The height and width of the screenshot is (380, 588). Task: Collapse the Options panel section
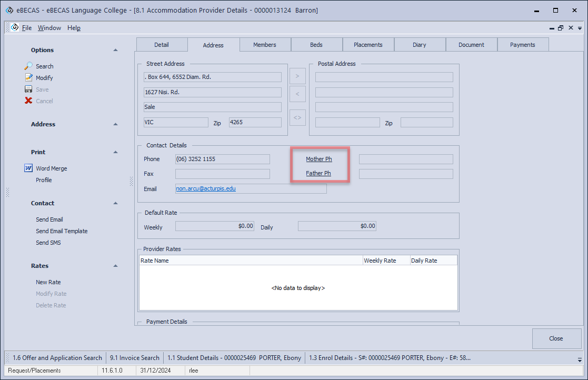(x=115, y=50)
